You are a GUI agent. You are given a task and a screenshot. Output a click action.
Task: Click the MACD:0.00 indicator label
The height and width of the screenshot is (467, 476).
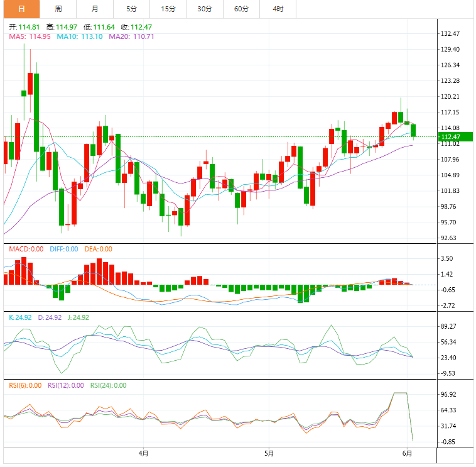26,249
